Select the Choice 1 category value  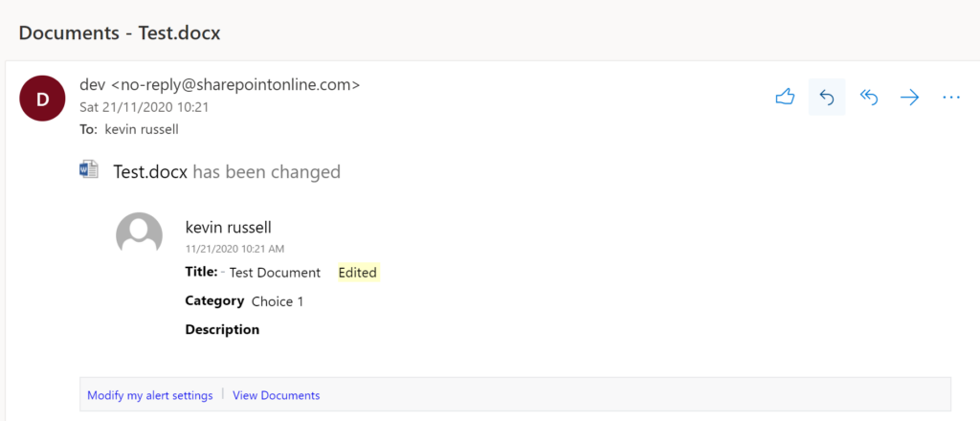[x=278, y=301]
